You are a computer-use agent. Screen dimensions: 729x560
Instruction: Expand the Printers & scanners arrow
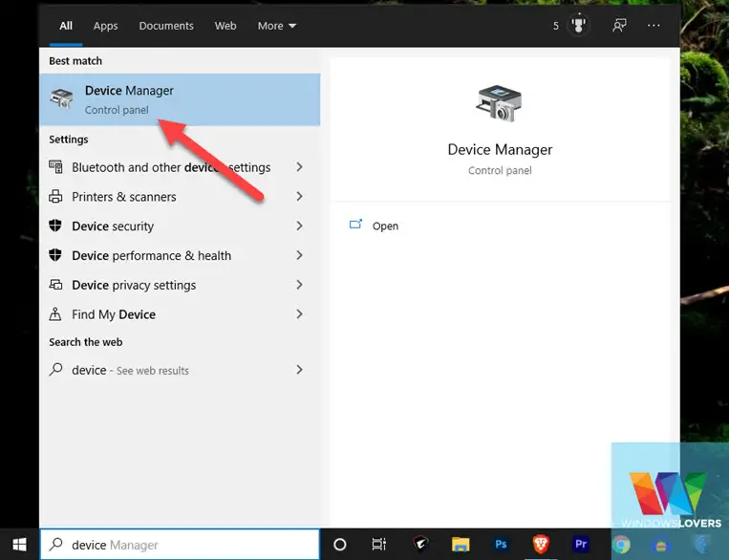click(299, 197)
